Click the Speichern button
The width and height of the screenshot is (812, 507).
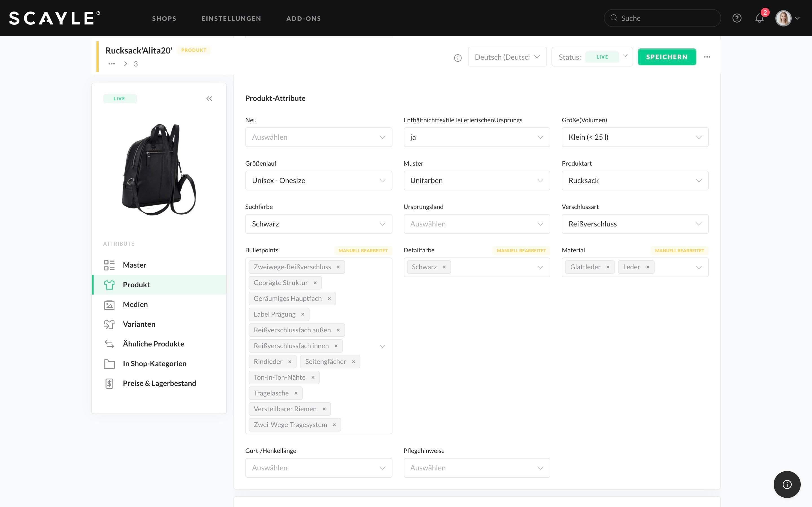pos(667,57)
